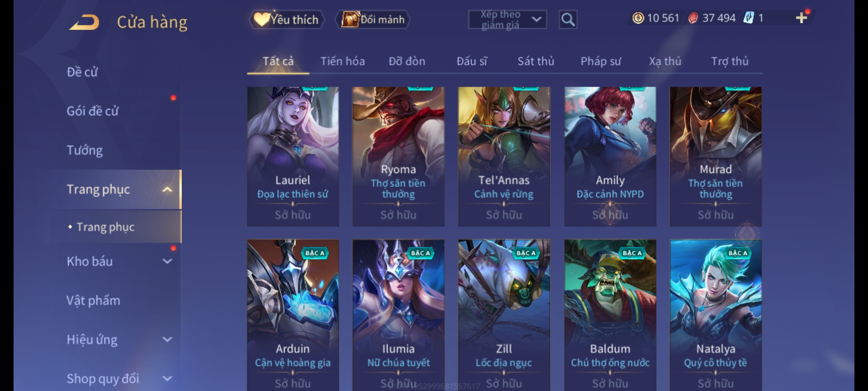
Task: Collapse the Trang phục sidebar section
Action: (x=167, y=189)
